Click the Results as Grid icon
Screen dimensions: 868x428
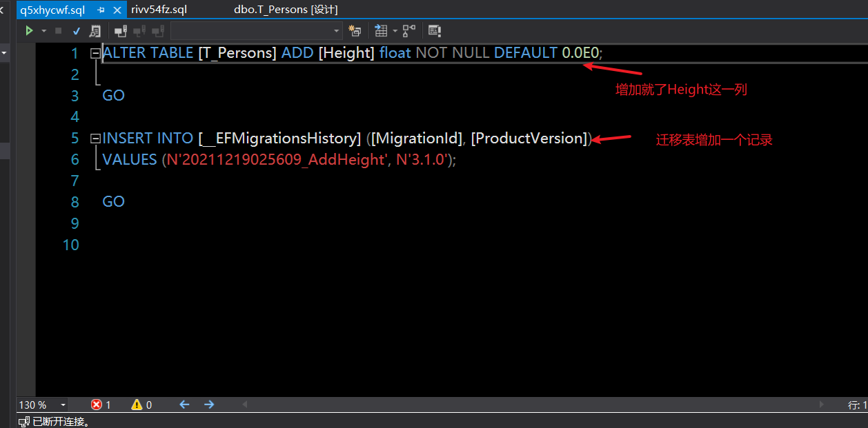381,31
